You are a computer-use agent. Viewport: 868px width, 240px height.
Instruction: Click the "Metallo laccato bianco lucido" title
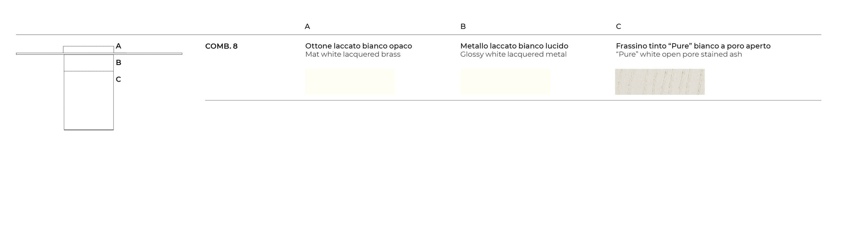coord(514,46)
